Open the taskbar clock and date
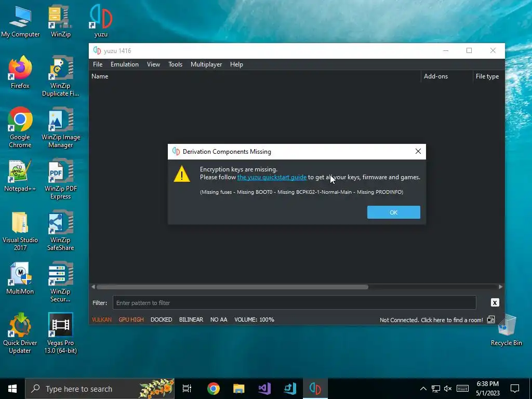The width and height of the screenshot is (532, 399). [487, 389]
